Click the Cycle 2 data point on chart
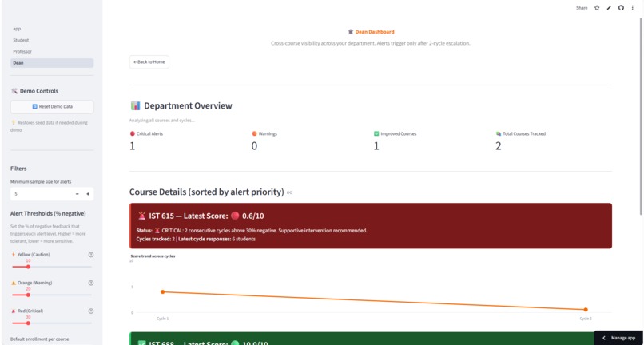This screenshot has width=644, height=345. pyautogui.click(x=586, y=310)
